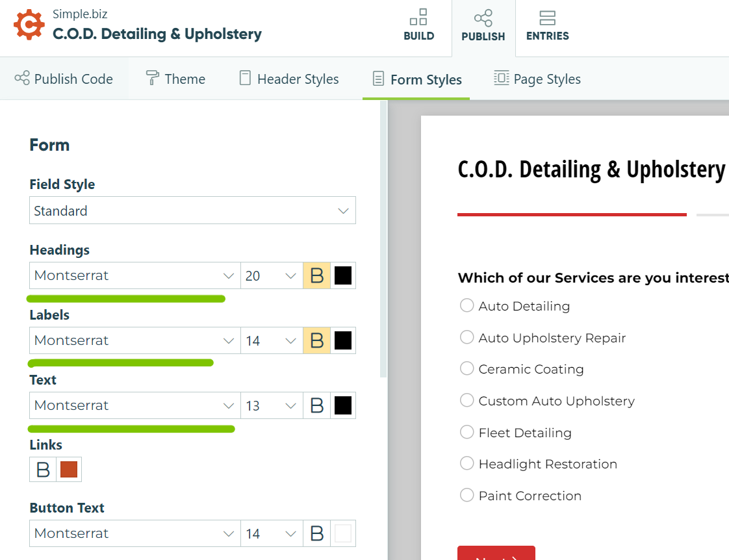Open Headings font size 20 dropdown
729x560 pixels.
272,275
